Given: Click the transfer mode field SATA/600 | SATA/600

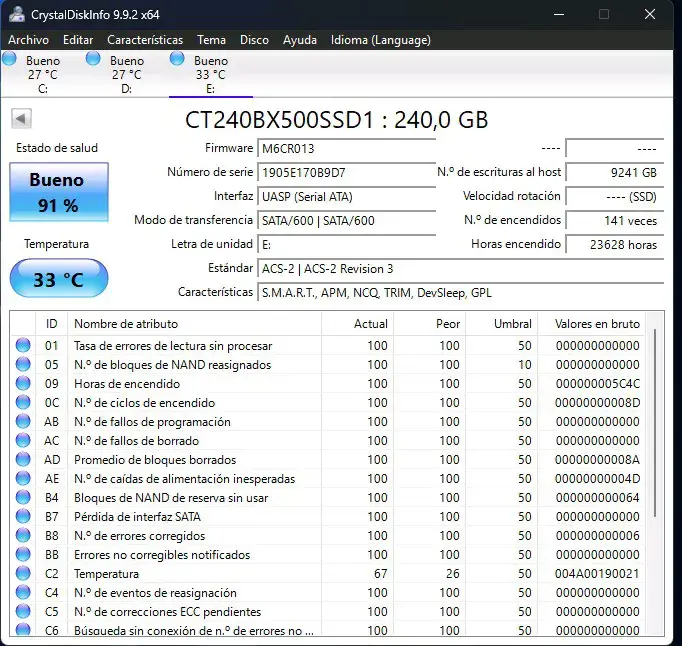Looking at the screenshot, I should [346, 221].
